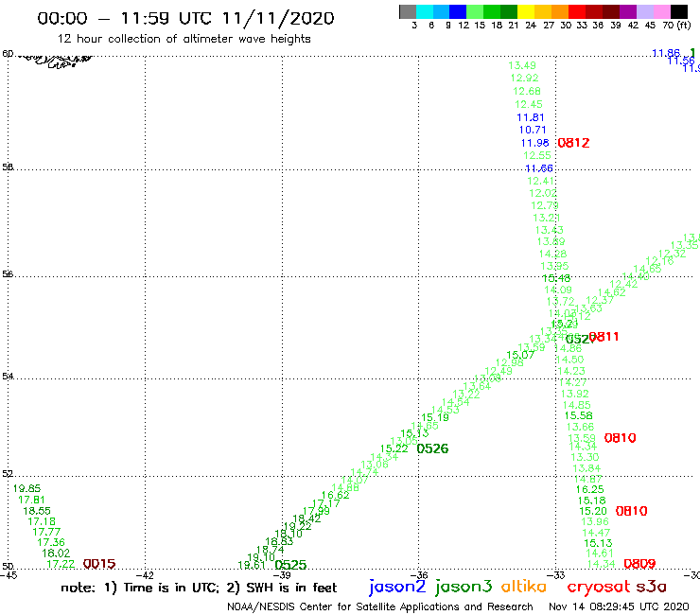This screenshot has height=615, width=700.
Task: Click the wave height value 13.49
Action: (522, 65)
